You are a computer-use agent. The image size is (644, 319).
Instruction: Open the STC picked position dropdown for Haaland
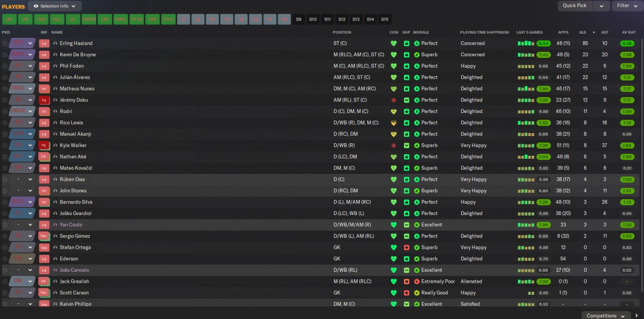(22, 43)
